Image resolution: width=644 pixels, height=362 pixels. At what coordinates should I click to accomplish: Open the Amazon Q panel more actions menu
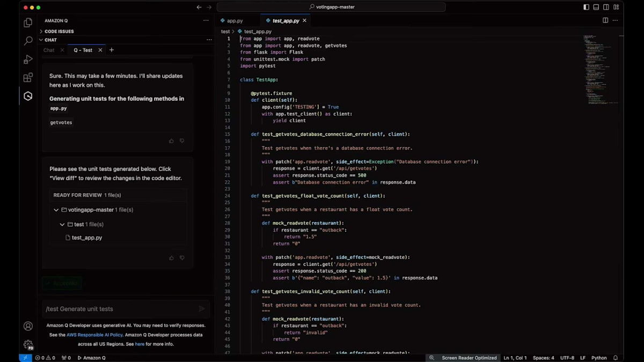pyautogui.click(x=206, y=20)
